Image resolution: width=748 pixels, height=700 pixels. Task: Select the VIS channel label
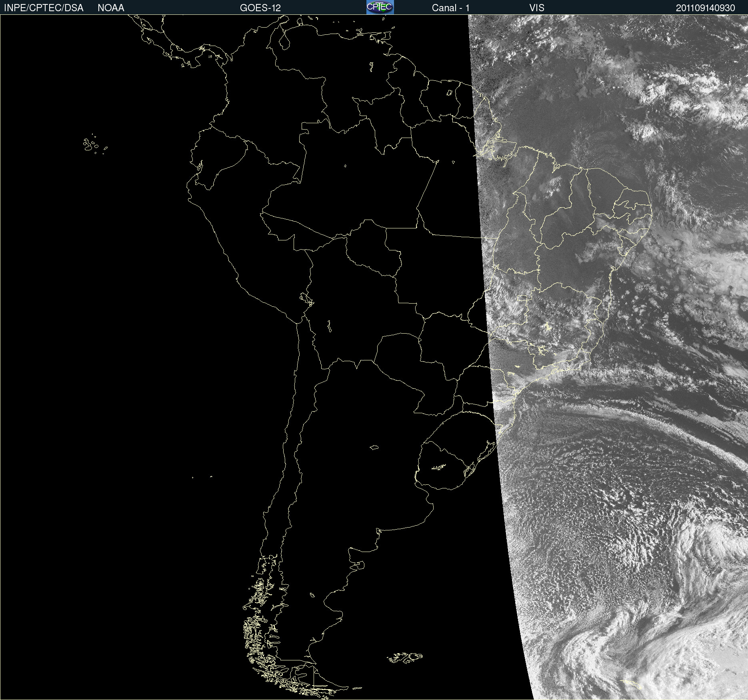tap(537, 8)
